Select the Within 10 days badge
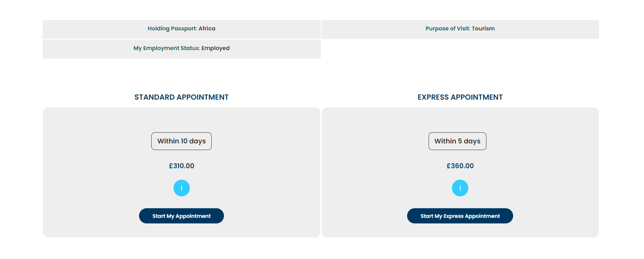 click(181, 141)
